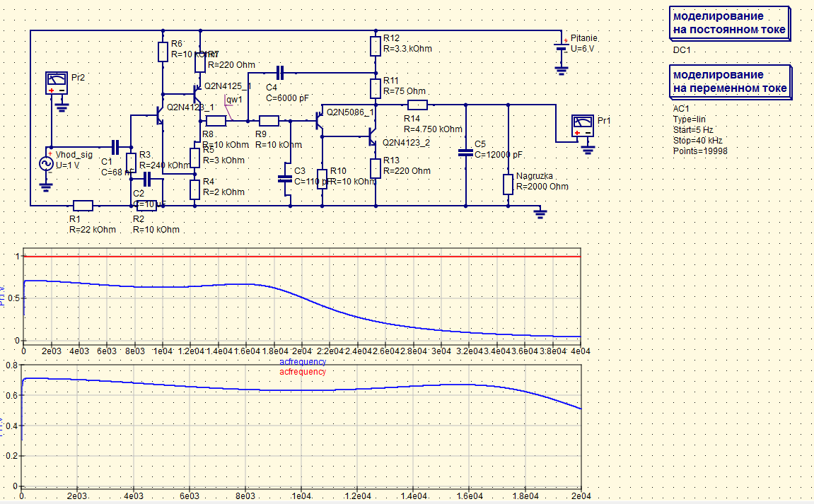Select the red line in the top graph

[x=303, y=256]
